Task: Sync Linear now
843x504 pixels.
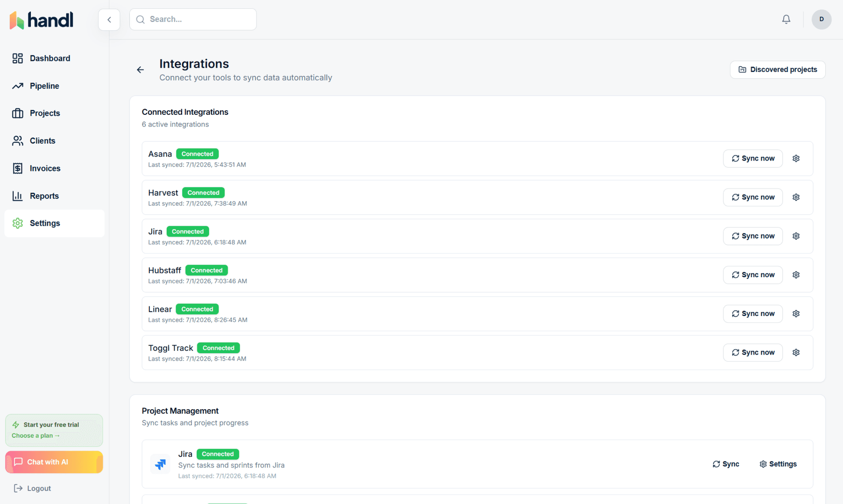Action: pos(752,313)
